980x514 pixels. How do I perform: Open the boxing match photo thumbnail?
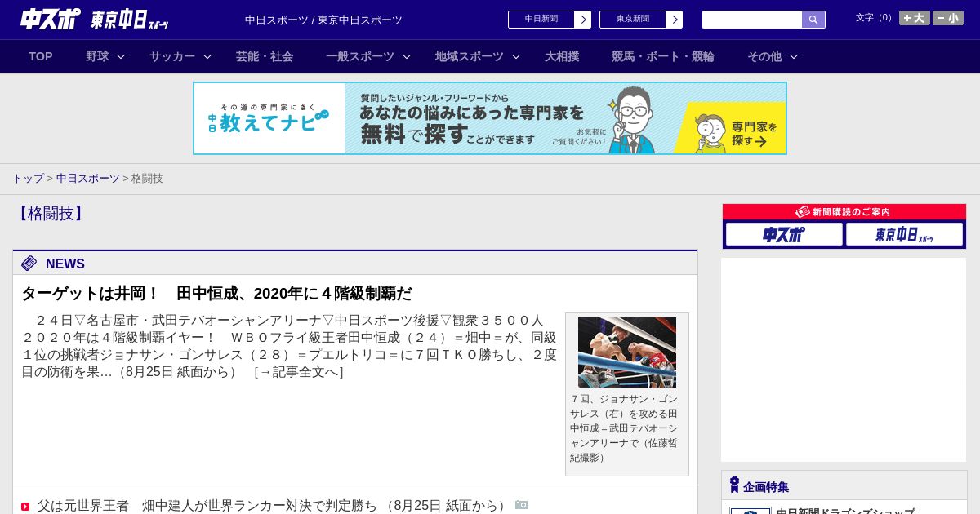coord(627,352)
